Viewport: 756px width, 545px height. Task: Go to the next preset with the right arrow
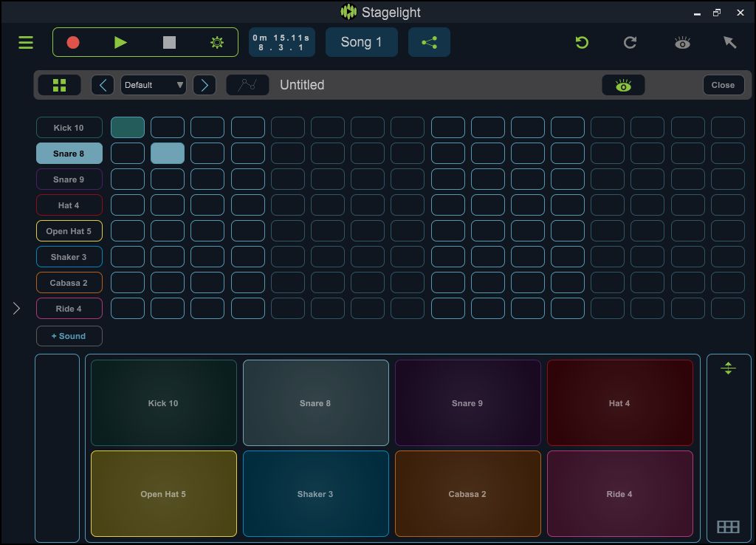tap(205, 84)
